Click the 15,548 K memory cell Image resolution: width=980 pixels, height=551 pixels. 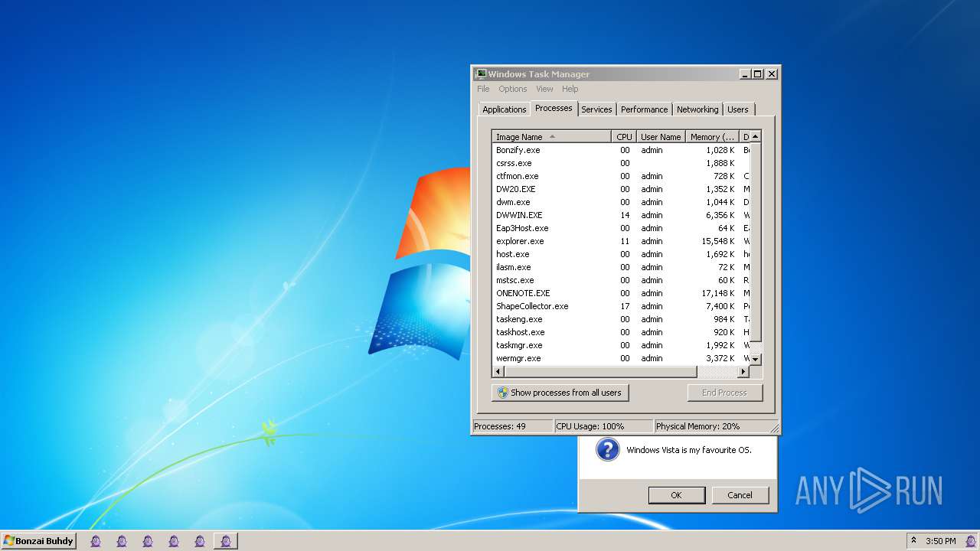click(717, 241)
